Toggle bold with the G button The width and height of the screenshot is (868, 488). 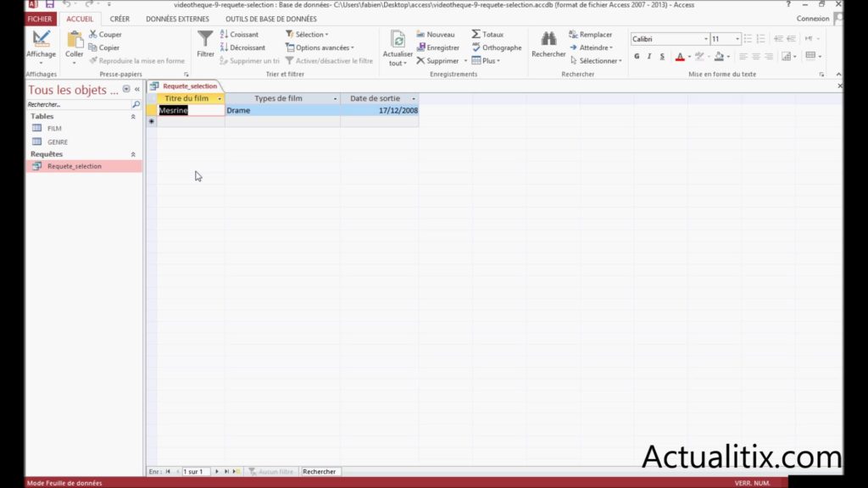point(637,56)
